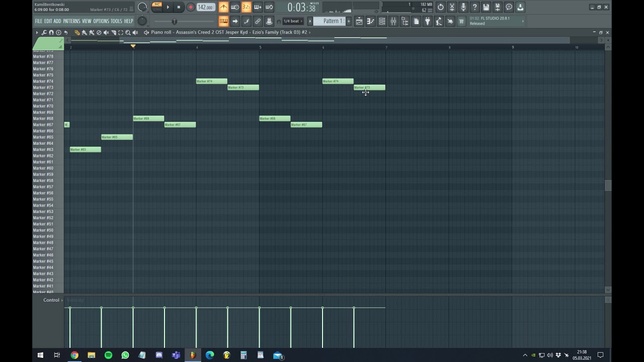Viewport: 644px width, 362px height.
Task: Toggle step editing mode button
Action: [x=246, y=21]
